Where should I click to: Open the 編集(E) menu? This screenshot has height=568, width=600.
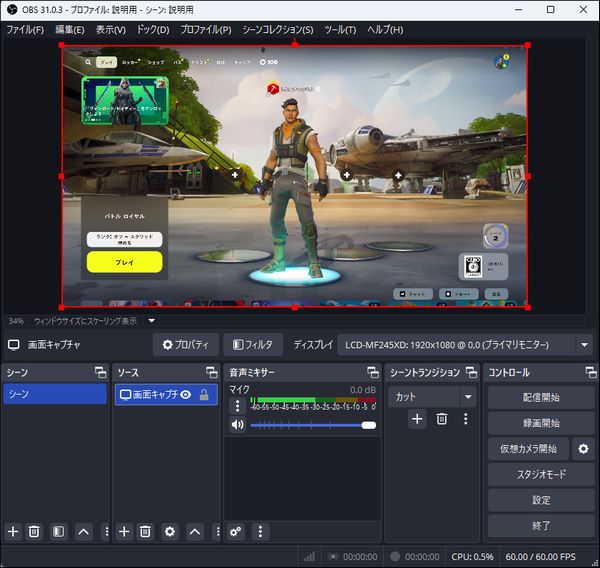point(70,29)
